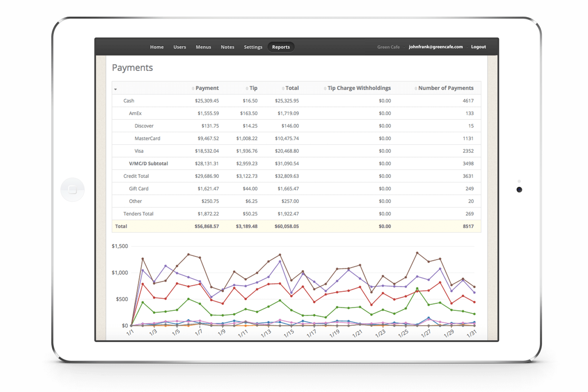Click the highlighted Total row

pos(121,226)
